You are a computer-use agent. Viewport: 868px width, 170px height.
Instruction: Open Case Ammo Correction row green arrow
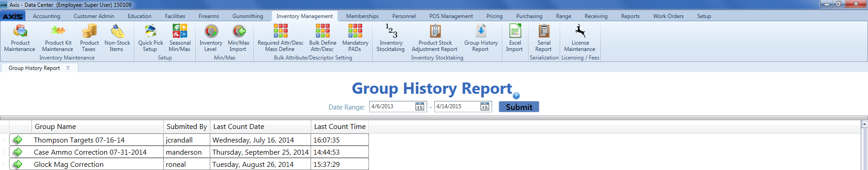18,152
